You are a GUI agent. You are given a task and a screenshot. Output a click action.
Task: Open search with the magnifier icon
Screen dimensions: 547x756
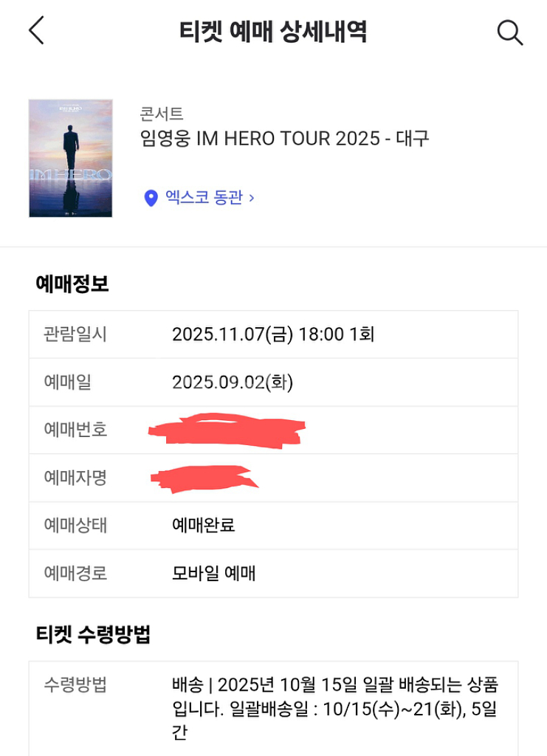click(x=509, y=32)
